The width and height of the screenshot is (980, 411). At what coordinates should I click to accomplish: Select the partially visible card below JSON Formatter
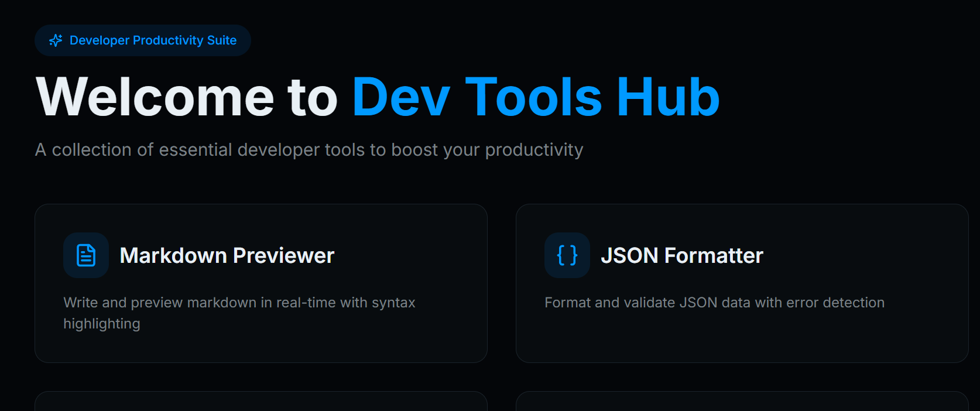pyautogui.click(x=742, y=402)
